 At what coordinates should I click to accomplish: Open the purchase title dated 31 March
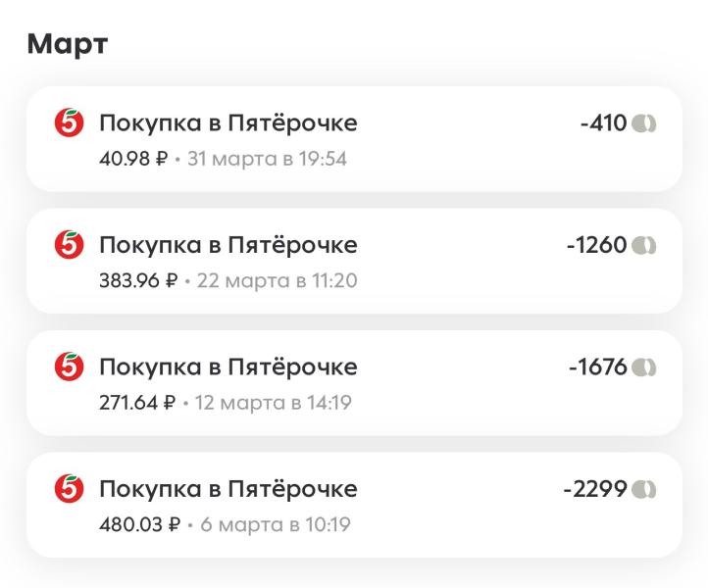click(x=228, y=123)
